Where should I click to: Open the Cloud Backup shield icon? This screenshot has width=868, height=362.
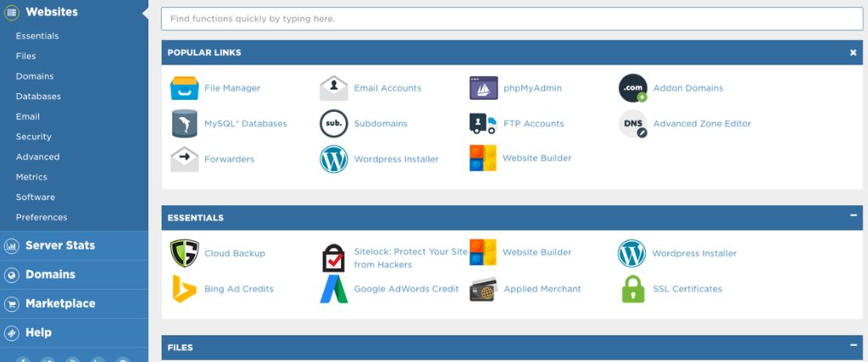pyautogui.click(x=184, y=253)
